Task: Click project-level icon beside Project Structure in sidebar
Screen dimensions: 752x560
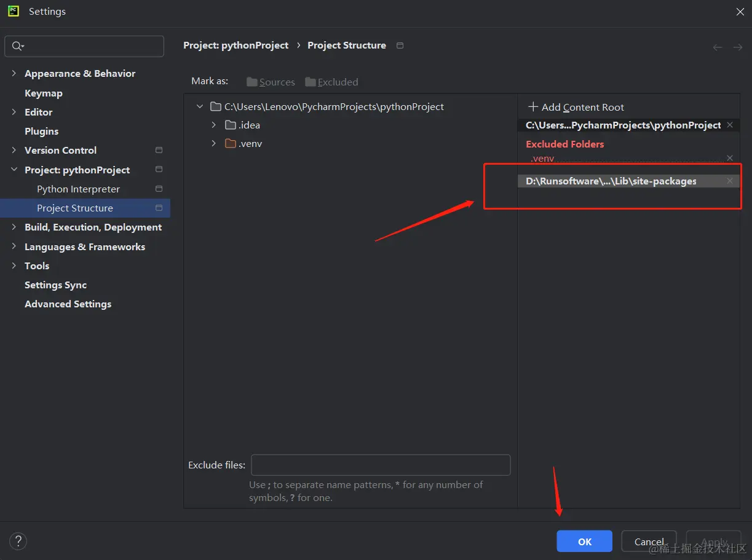Action: 159,208
